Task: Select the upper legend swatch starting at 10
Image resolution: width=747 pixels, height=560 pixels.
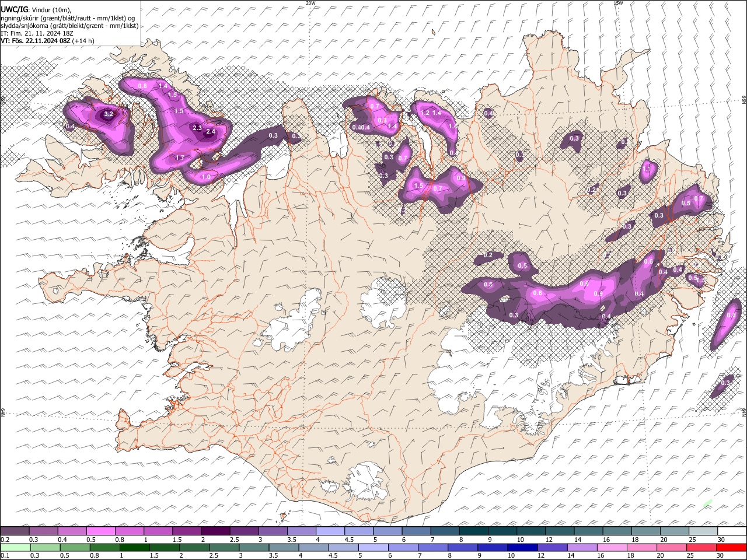Action: (x=532, y=531)
